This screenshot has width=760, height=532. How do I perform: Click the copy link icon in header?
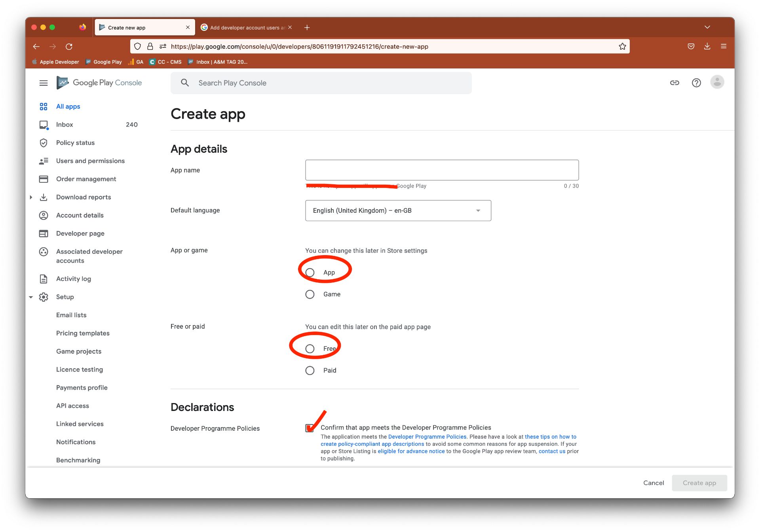pos(674,83)
